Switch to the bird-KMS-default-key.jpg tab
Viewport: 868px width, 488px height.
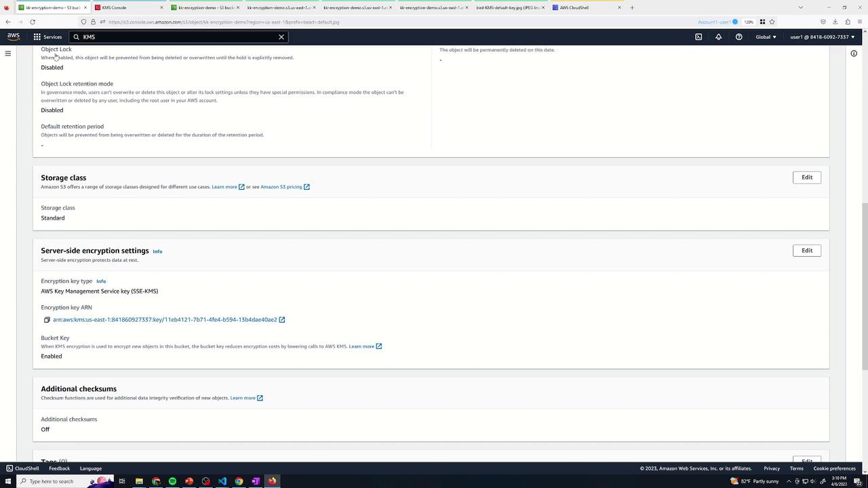pos(510,7)
